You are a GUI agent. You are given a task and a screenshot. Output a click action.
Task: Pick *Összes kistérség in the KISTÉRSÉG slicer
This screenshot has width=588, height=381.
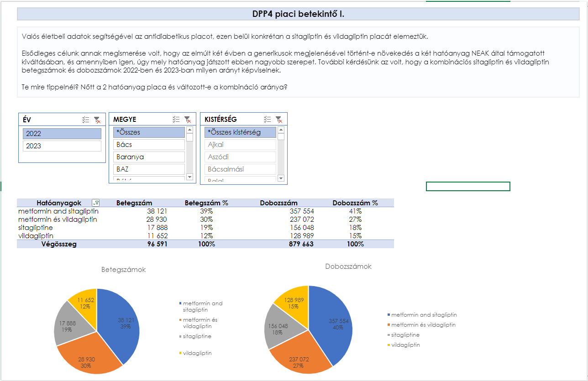[240, 132]
